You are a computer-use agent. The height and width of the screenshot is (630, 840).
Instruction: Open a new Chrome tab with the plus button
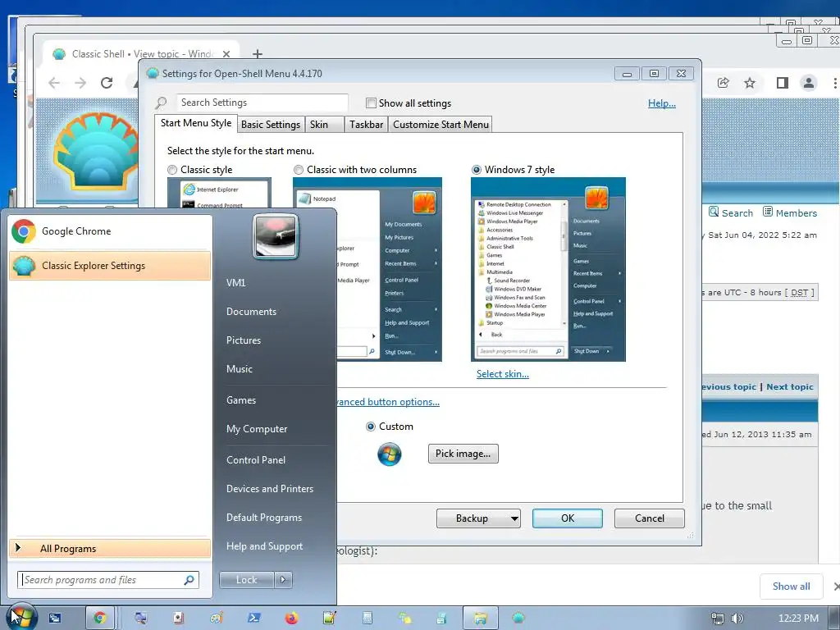click(258, 54)
